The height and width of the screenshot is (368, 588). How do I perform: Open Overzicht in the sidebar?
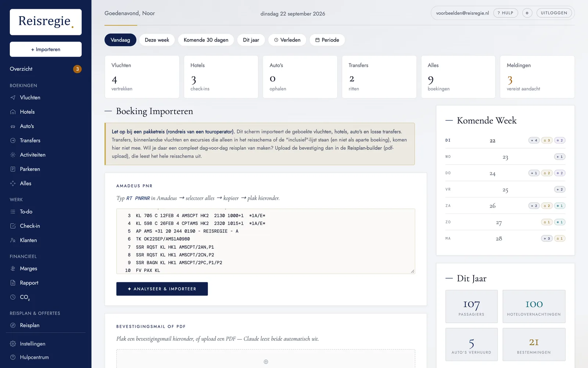(46, 69)
